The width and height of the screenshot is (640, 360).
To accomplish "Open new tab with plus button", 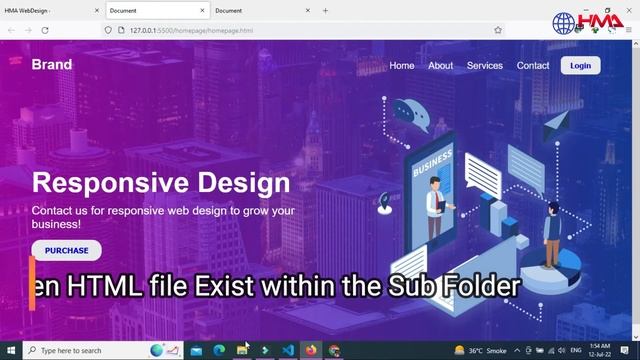I will (325, 11).
